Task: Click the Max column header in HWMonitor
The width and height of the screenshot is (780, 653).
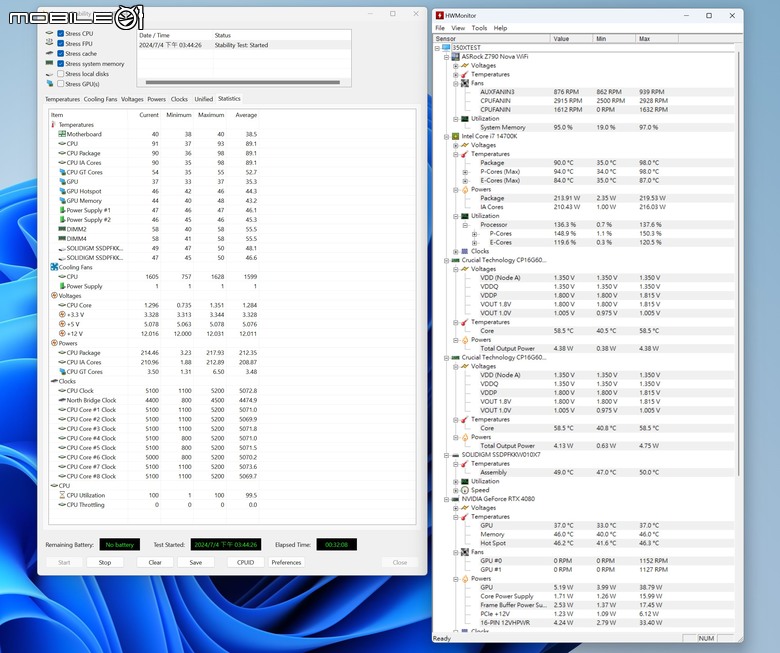Action: pos(657,38)
